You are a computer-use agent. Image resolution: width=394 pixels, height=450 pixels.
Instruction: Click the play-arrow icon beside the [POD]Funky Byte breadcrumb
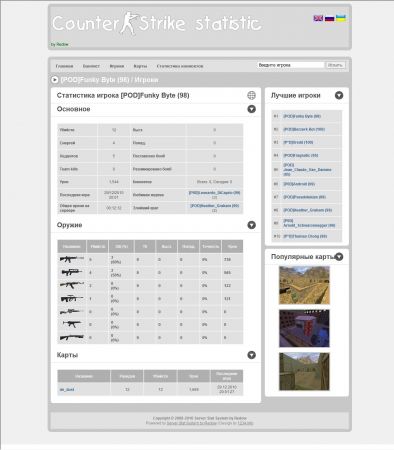point(55,80)
